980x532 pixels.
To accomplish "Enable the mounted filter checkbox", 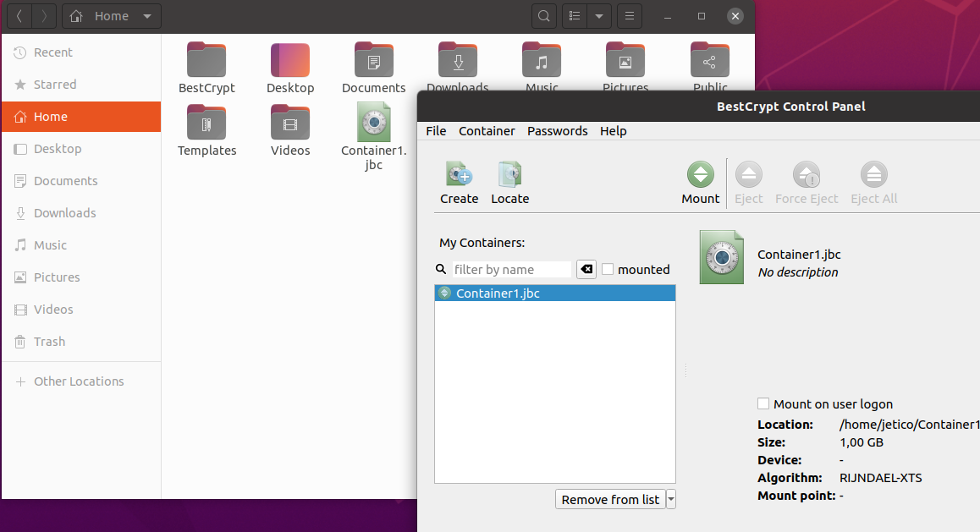I will pyautogui.click(x=608, y=269).
